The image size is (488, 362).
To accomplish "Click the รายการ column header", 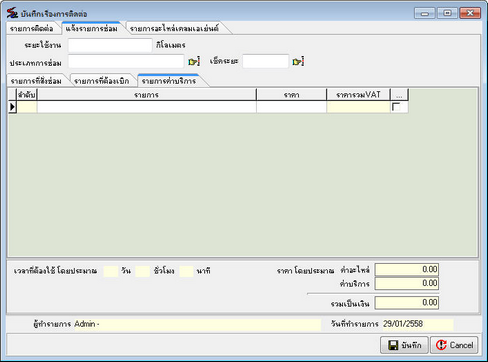I will (x=147, y=95).
